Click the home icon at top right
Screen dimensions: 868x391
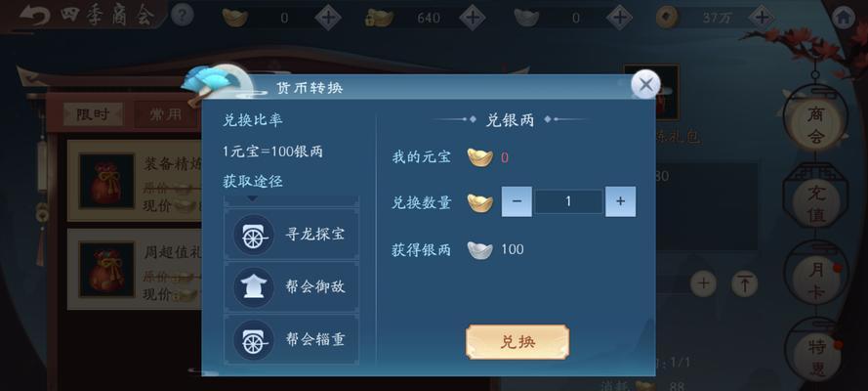point(843,18)
